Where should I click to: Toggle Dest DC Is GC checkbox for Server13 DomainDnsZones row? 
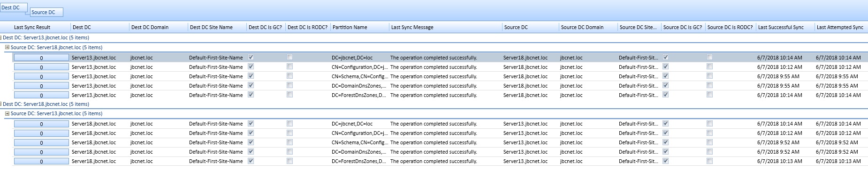click(x=251, y=85)
